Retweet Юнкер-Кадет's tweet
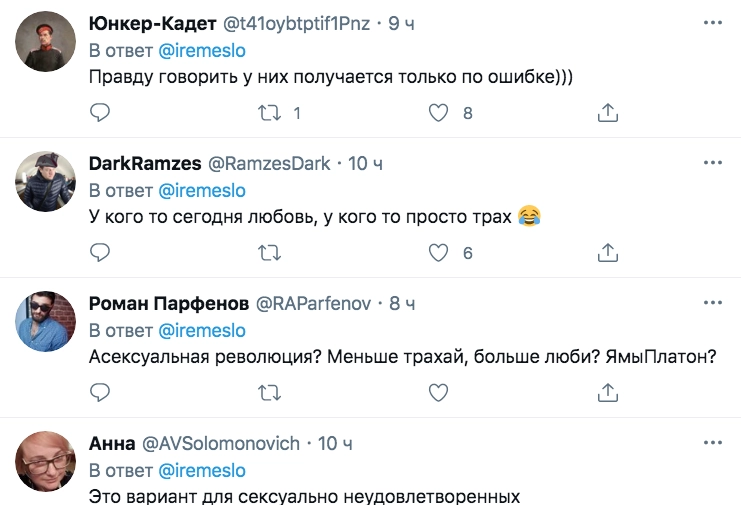Image resolution: width=741 pixels, height=505 pixels. click(x=269, y=114)
